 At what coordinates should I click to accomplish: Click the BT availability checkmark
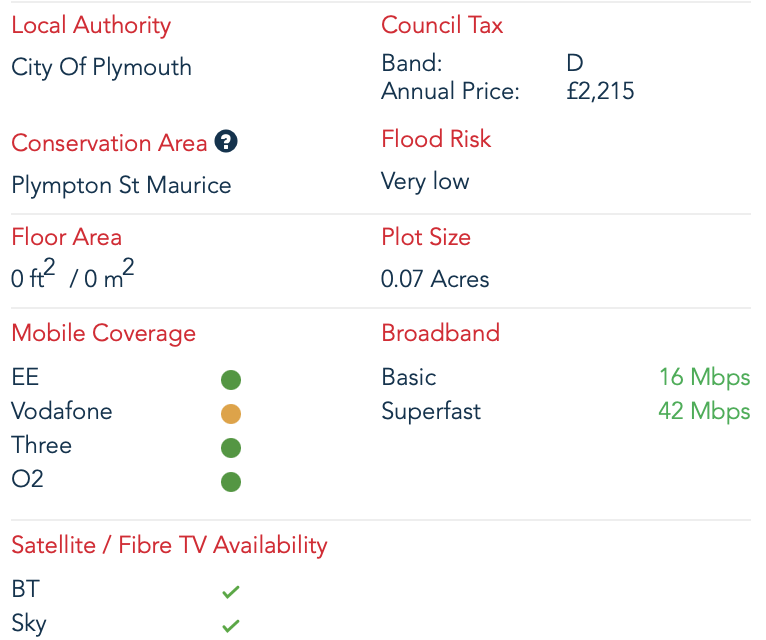pyautogui.click(x=231, y=592)
